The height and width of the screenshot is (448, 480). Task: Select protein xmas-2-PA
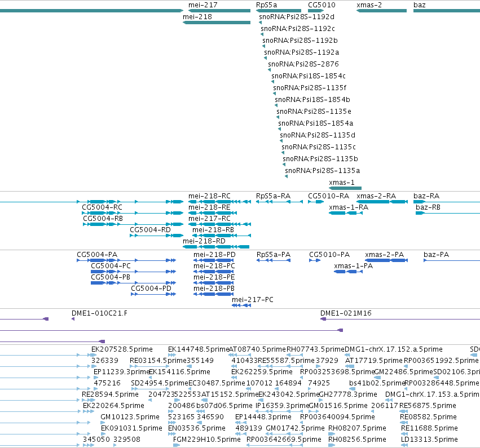click(384, 255)
